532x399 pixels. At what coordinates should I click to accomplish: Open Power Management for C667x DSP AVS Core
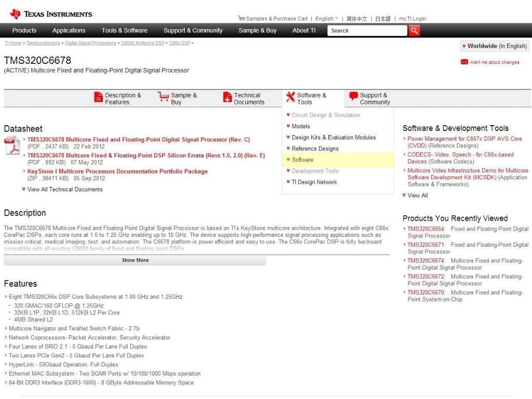(x=464, y=142)
